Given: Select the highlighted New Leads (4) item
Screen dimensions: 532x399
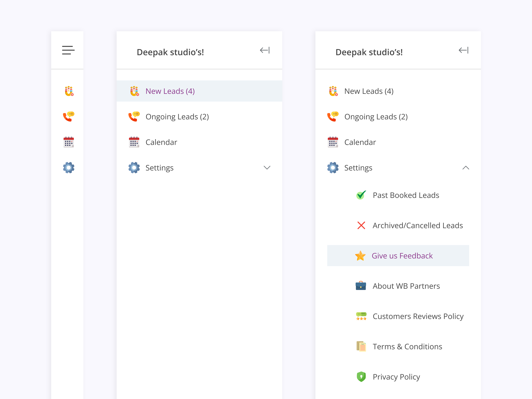Looking at the screenshot, I should tap(170, 91).
